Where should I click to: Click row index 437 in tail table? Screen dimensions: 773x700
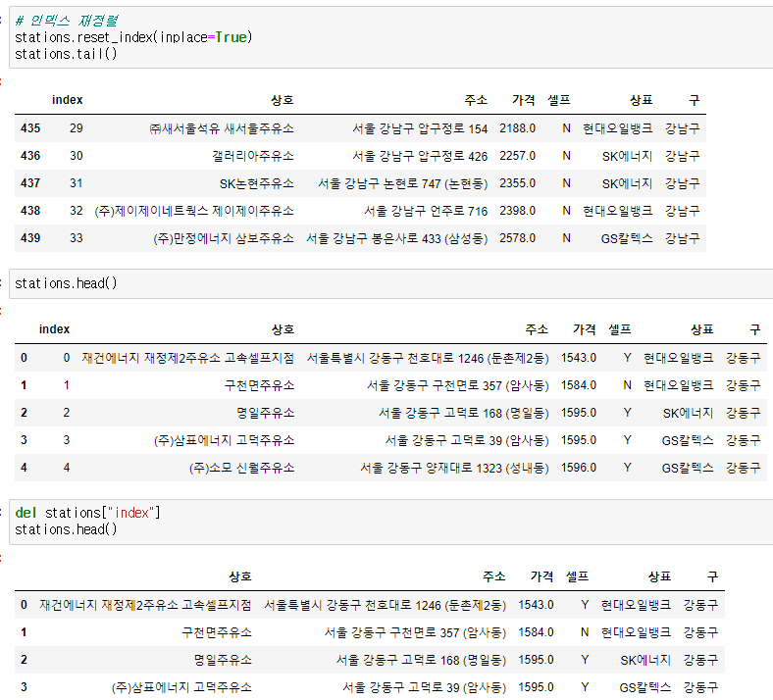[30, 183]
